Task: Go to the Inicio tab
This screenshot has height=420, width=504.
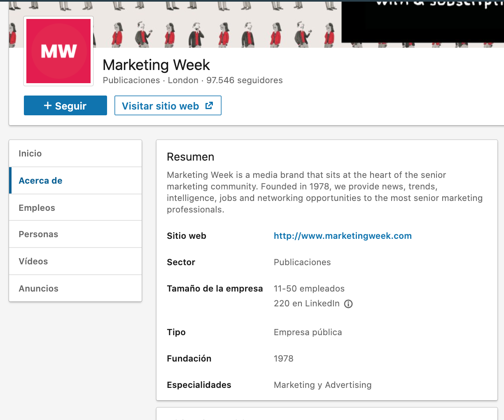Action: click(x=75, y=154)
